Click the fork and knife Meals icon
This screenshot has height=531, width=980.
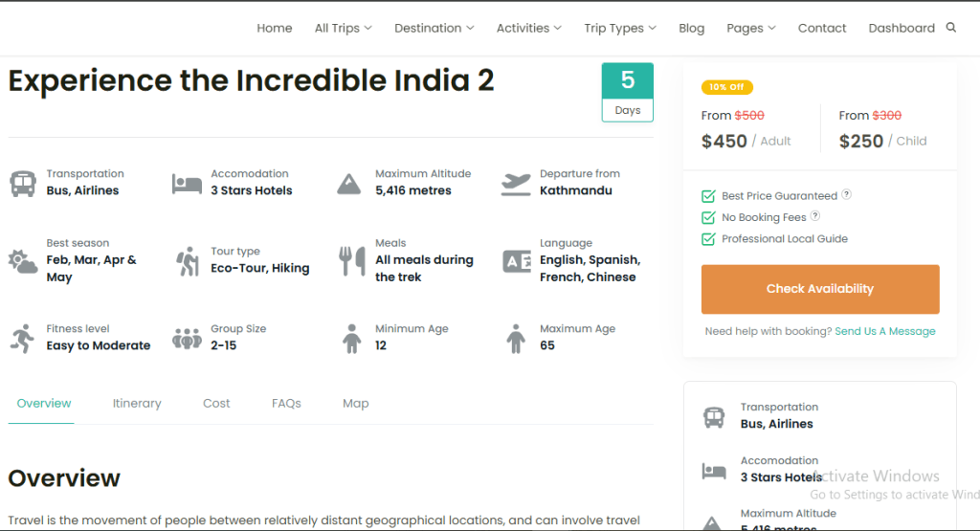[x=351, y=260]
